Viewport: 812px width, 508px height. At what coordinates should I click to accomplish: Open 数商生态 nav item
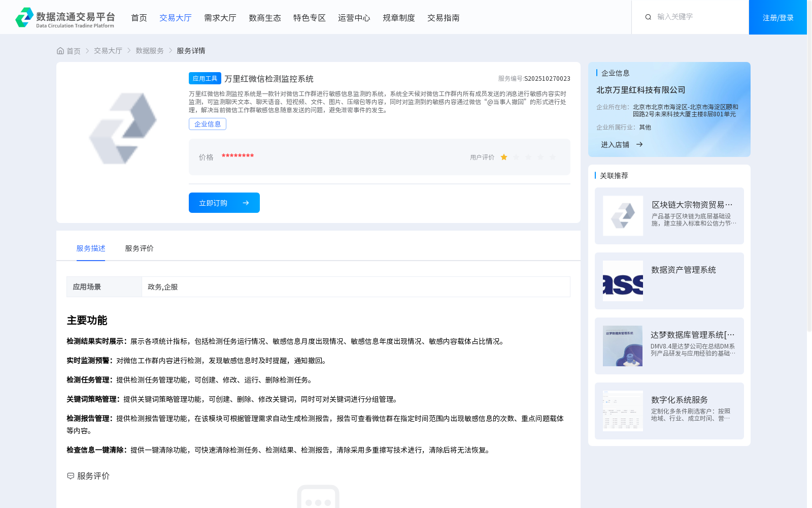[x=265, y=18]
